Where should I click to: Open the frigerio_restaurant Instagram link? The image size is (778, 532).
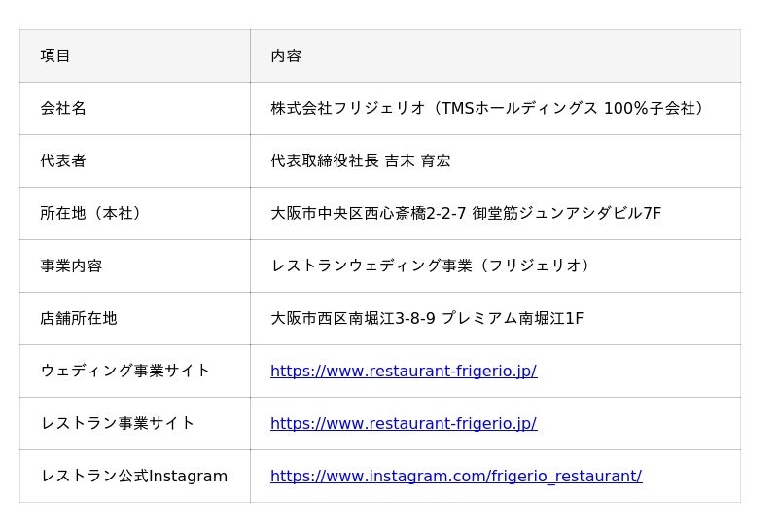pyautogui.click(x=456, y=476)
